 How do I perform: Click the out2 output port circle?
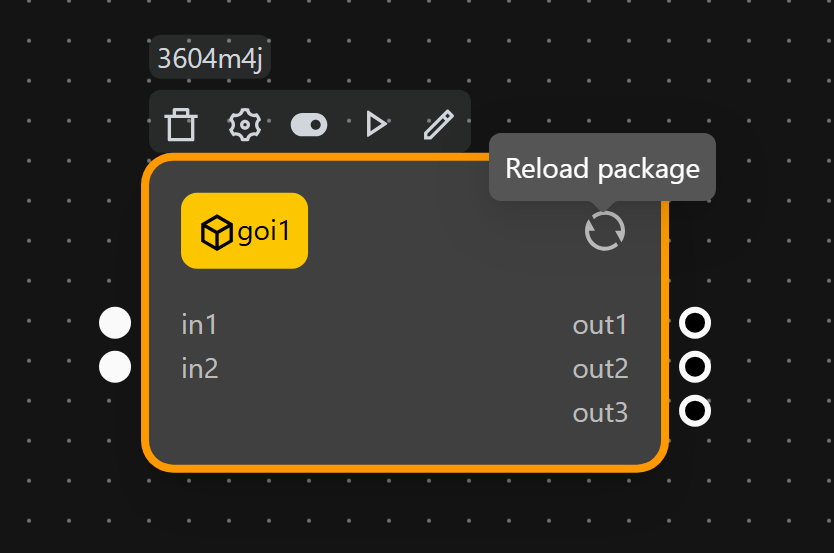(x=695, y=367)
